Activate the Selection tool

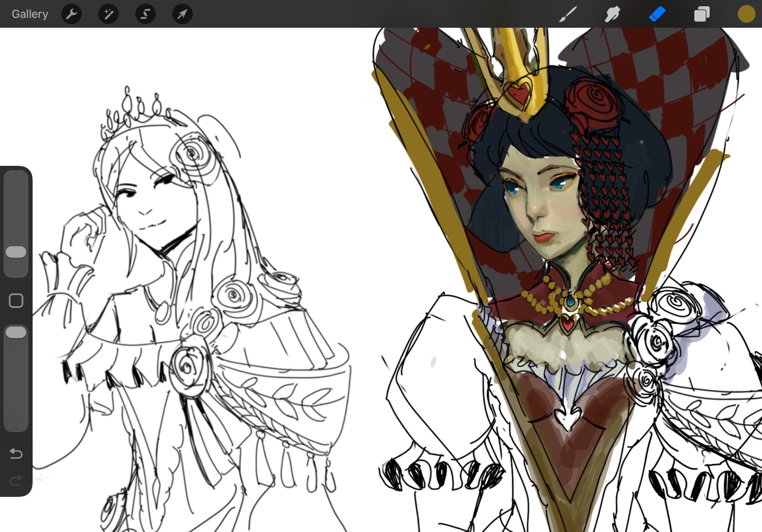pos(145,14)
